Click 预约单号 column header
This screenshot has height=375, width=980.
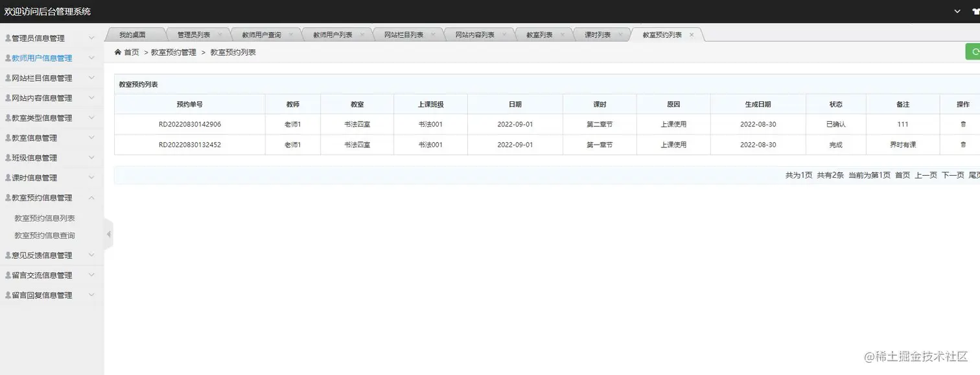click(190, 104)
